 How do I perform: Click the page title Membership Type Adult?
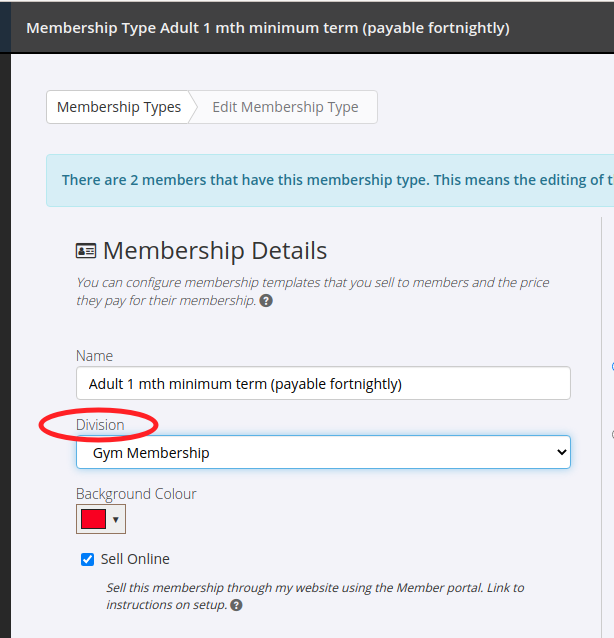pos(268,28)
